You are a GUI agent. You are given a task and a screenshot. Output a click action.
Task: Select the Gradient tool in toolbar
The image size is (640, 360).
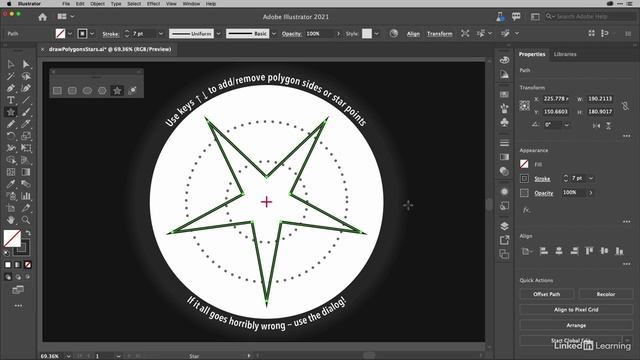coord(26,172)
